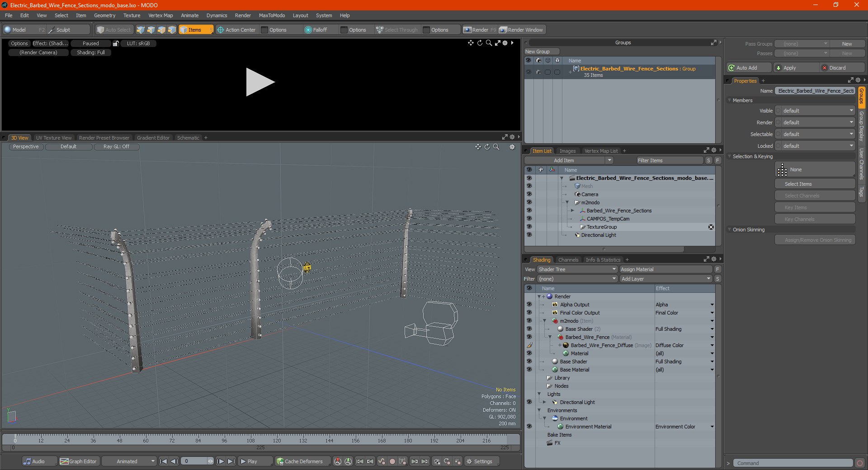Viewport: 868px width, 470px height.
Task: Click the Item List horizontal scrollbar
Action: tap(604, 249)
